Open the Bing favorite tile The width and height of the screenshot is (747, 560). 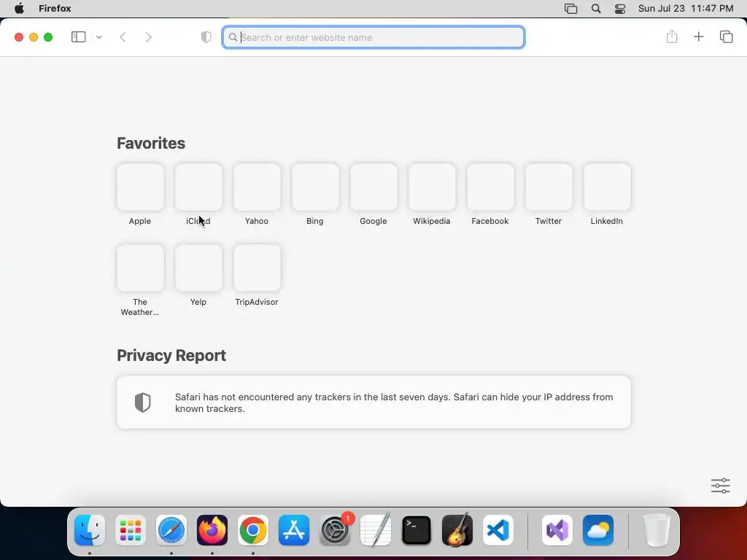pos(315,187)
